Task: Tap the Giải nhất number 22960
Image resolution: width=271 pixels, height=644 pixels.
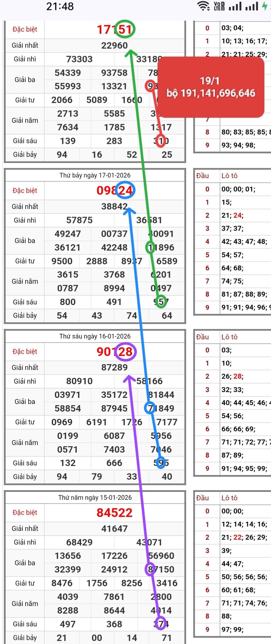Action: pos(114,45)
